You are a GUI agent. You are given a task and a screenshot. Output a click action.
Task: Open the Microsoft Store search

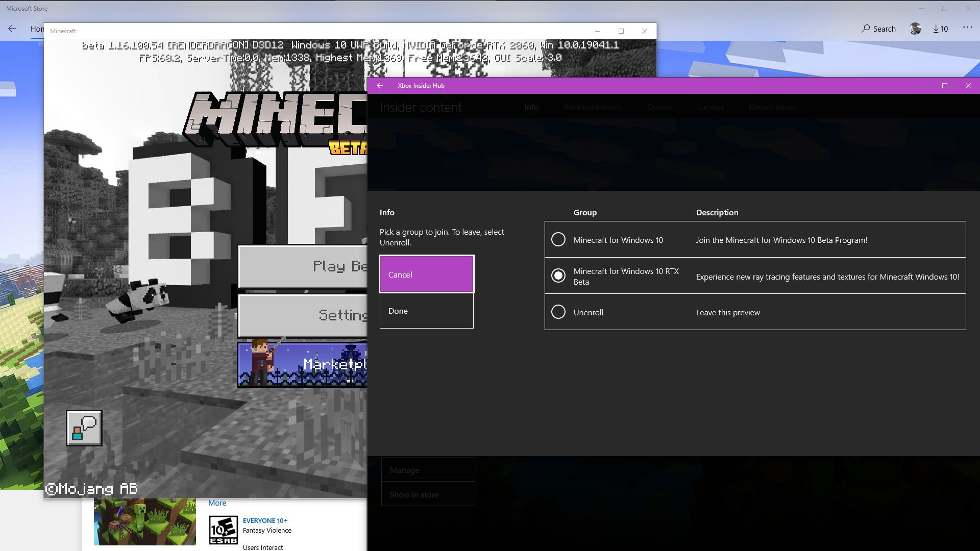878,29
